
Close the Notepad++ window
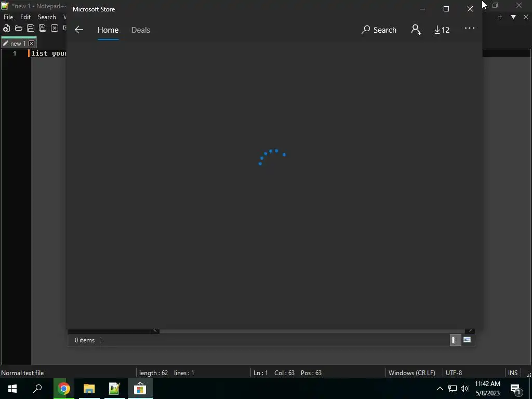(519, 5)
